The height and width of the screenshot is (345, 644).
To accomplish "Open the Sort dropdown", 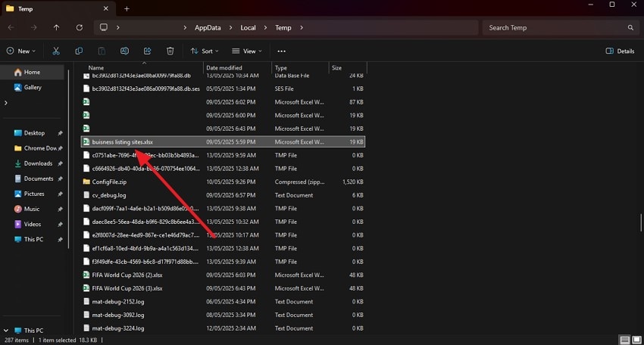I will point(205,51).
